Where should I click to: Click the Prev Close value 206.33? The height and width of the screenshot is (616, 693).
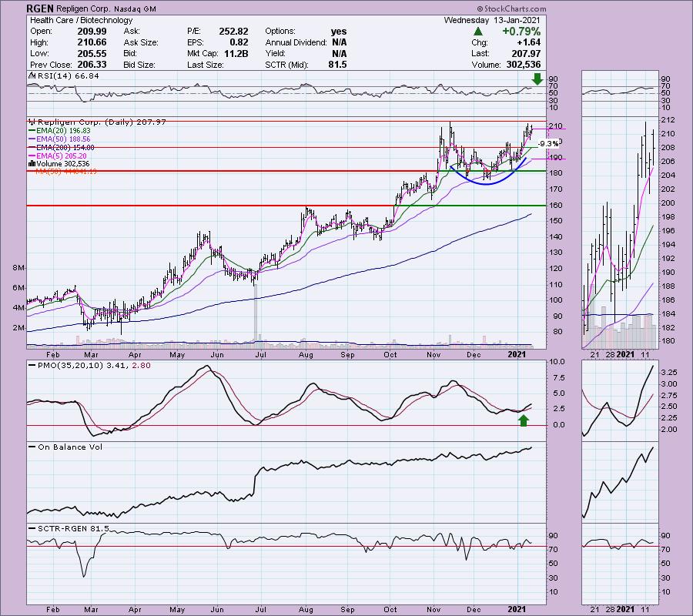pos(92,65)
